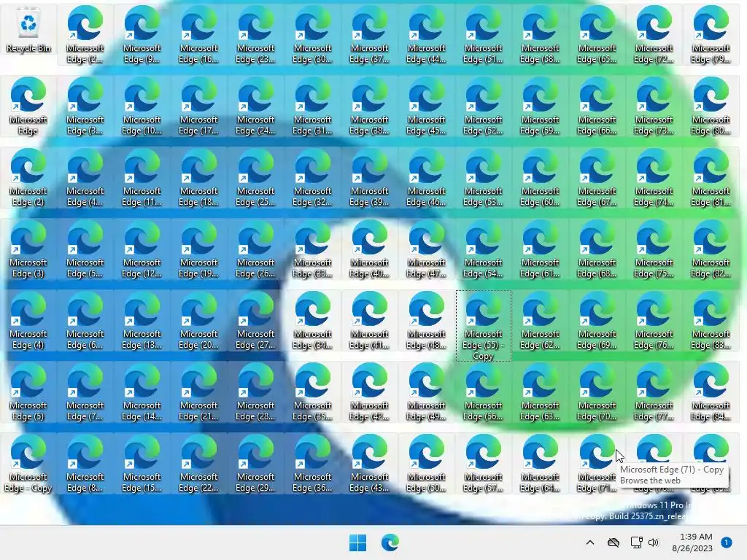
Task: Select the Microsoft Edge (64... shortcut
Action: coord(541,464)
